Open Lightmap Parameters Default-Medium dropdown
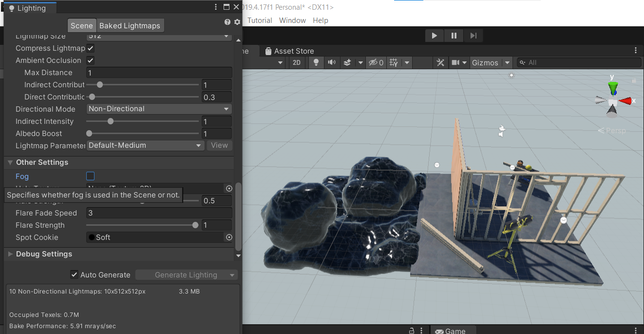The image size is (644, 334). [x=145, y=145]
